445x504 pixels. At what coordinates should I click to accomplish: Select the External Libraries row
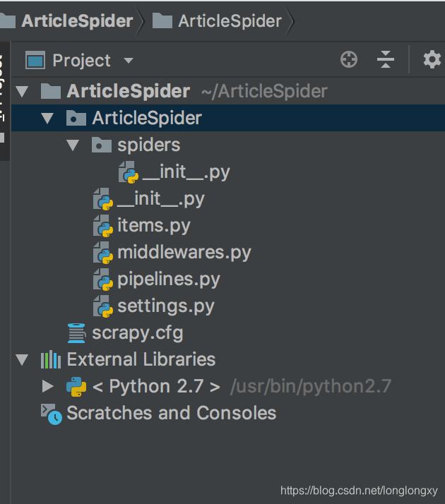(x=228, y=359)
